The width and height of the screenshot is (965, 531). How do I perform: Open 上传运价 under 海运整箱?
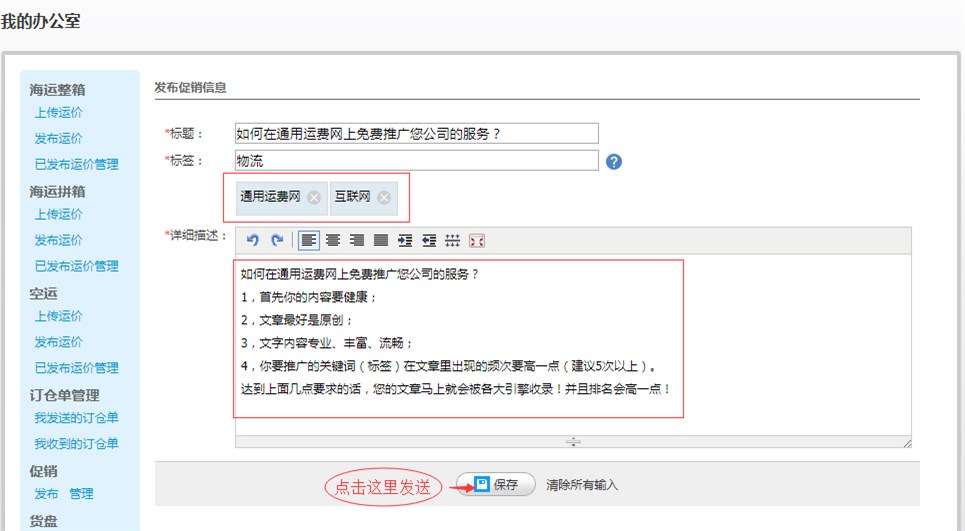coord(58,113)
